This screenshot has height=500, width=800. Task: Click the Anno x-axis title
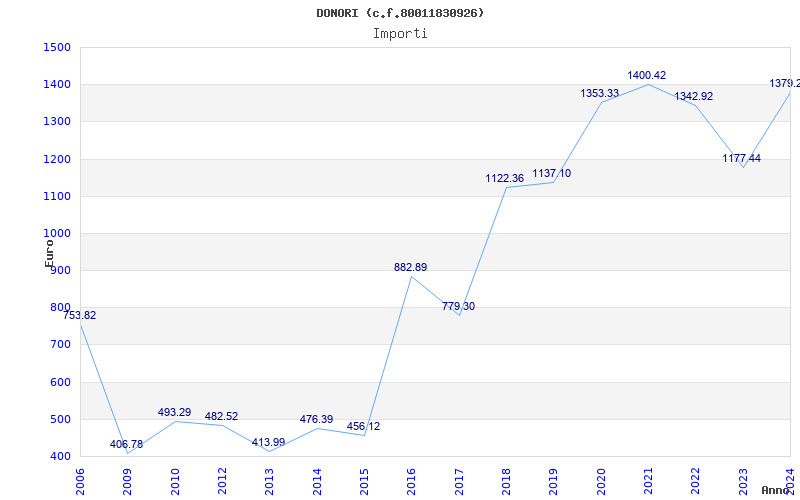pyautogui.click(x=776, y=490)
